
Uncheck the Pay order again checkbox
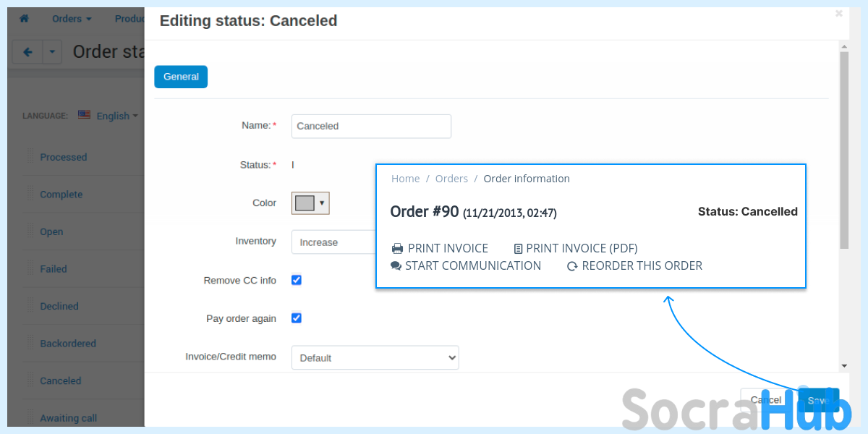(297, 318)
